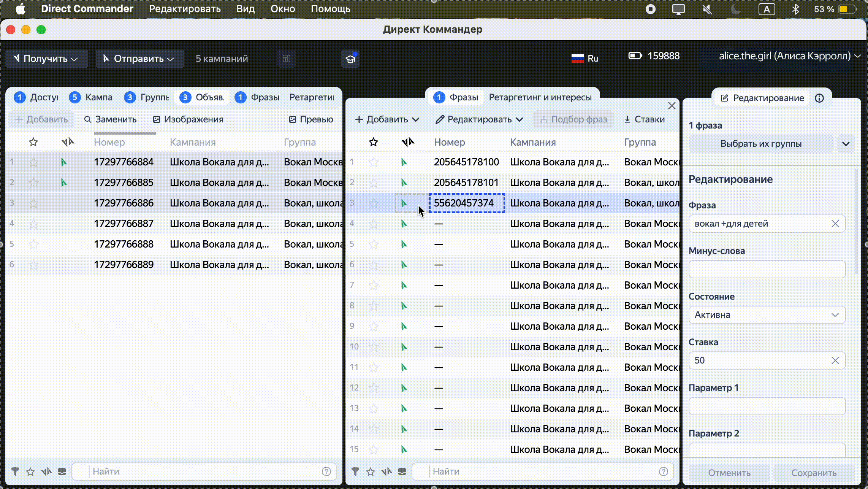Open the Получить dropdown menu

click(46, 59)
